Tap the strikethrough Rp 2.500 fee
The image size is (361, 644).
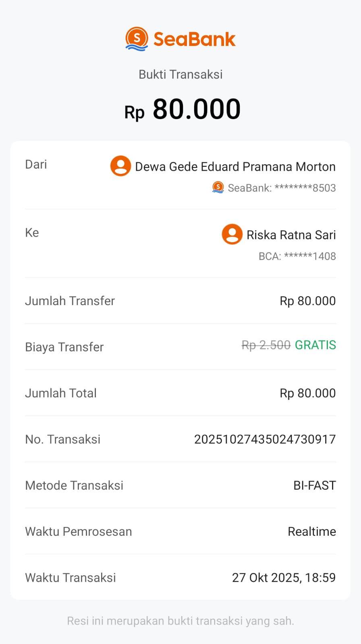click(x=266, y=345)
